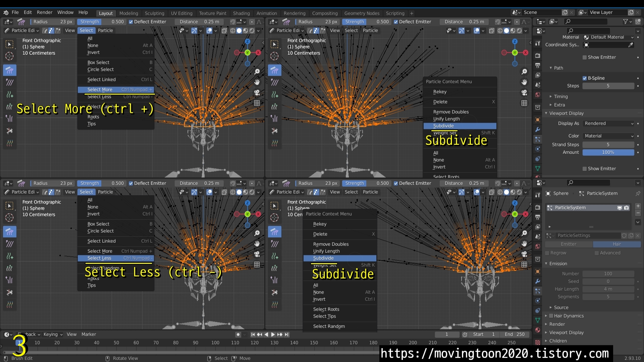Jump to timeline start frame
The width and height of the screenshot is (644, 362).
(x=253, y=335)
